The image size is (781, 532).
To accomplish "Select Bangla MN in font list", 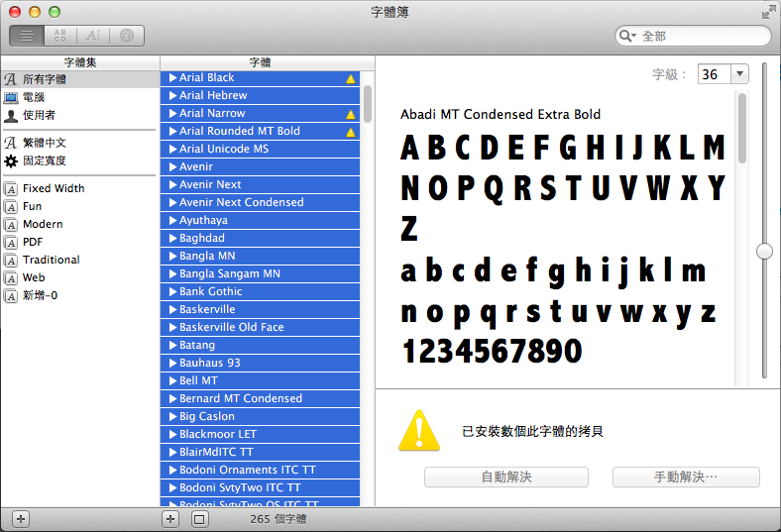I will (260, 256).
